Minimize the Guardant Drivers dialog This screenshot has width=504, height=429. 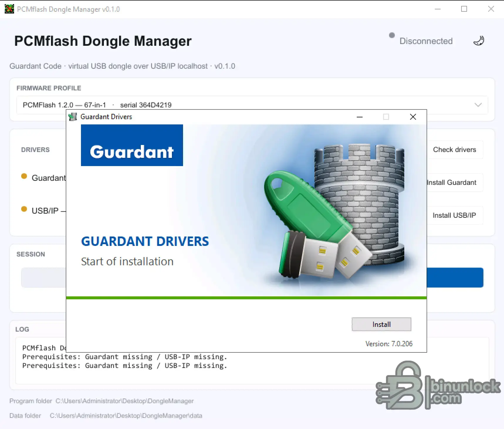coord(360,117)
